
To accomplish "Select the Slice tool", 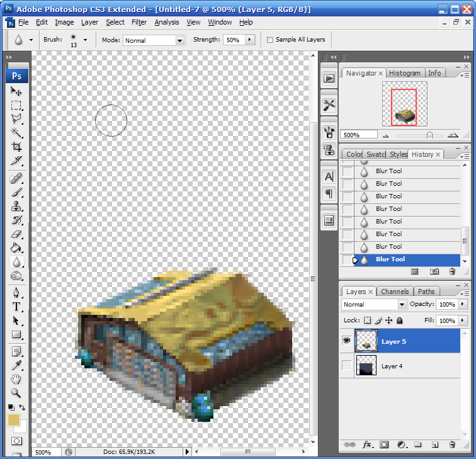I will pos(16,161).
